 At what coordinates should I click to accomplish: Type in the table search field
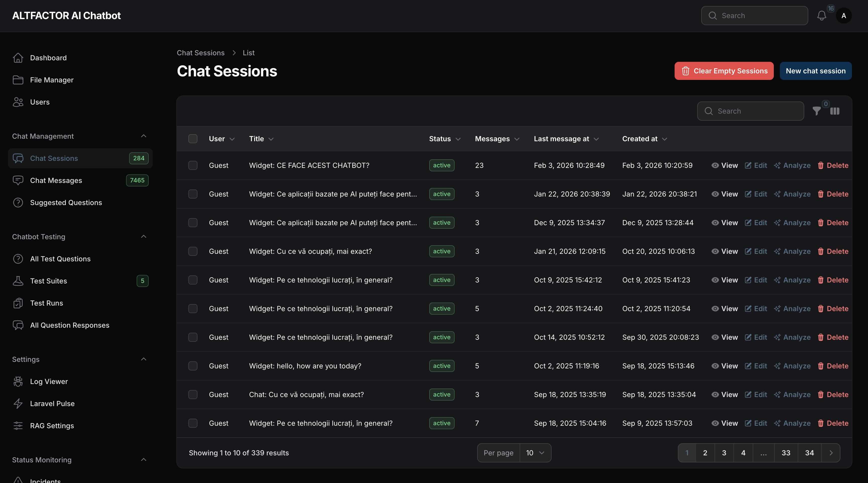click(x=750, y=111)
